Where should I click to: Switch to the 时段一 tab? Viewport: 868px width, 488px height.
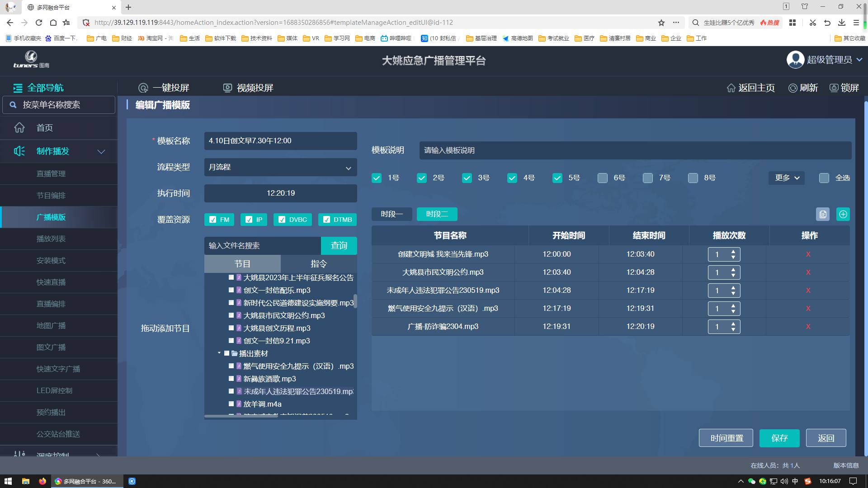392,214
